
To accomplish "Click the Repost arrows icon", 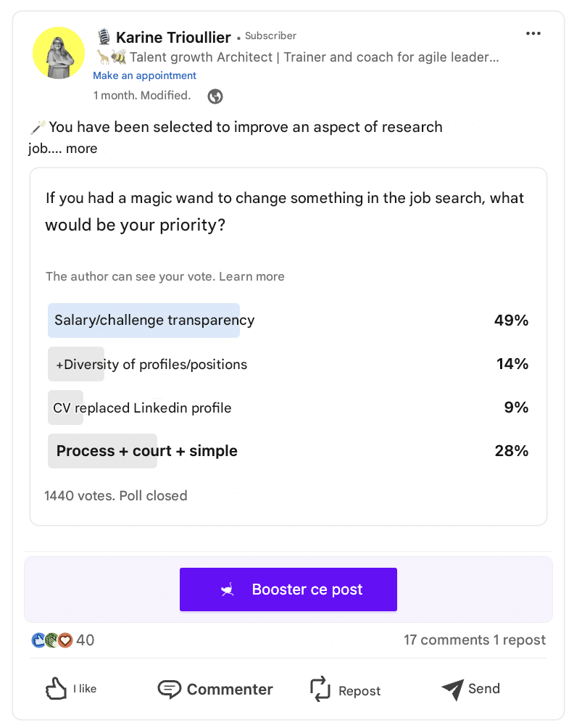I will [319, 689].
